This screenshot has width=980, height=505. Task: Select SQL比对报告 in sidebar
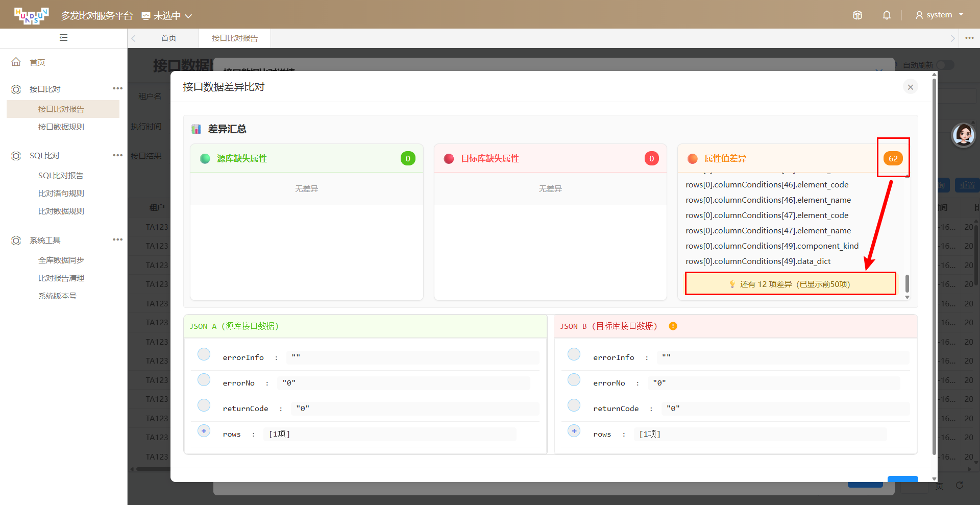61,175
